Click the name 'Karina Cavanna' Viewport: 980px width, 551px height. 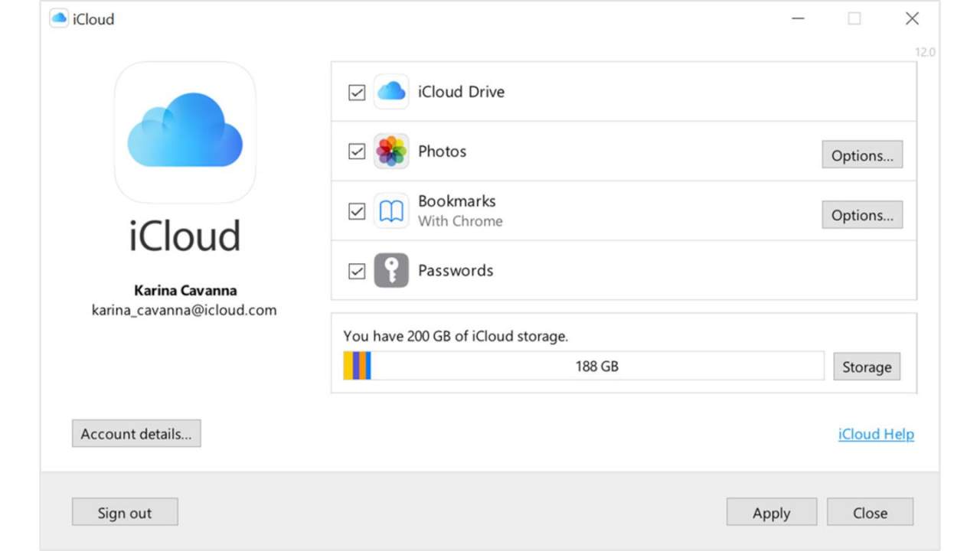(x=185, y=291)
